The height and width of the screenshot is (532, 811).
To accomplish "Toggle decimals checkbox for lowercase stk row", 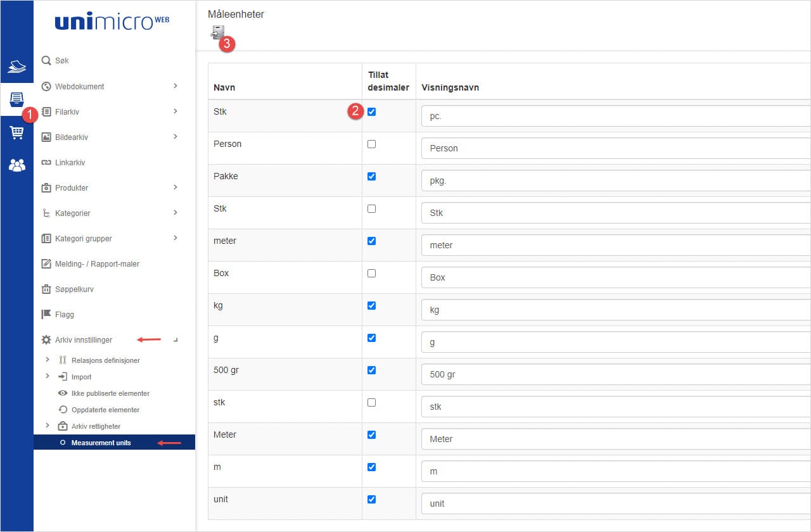I will [x=371, y=402].
